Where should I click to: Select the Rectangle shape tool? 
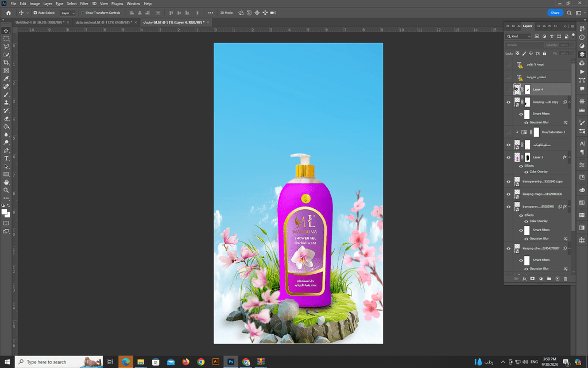click(x=6, y=174)
